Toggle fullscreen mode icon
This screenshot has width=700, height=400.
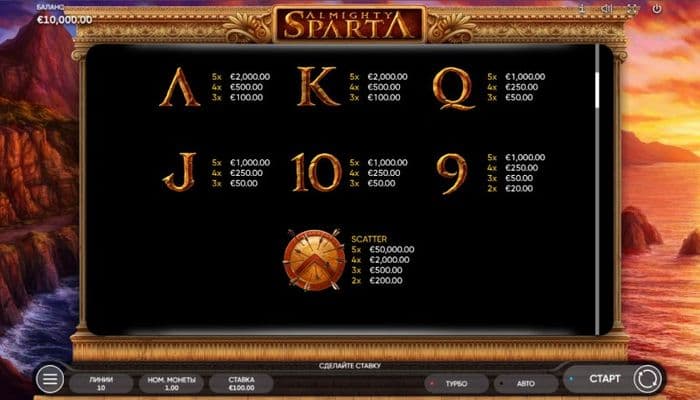pos(632,9)
